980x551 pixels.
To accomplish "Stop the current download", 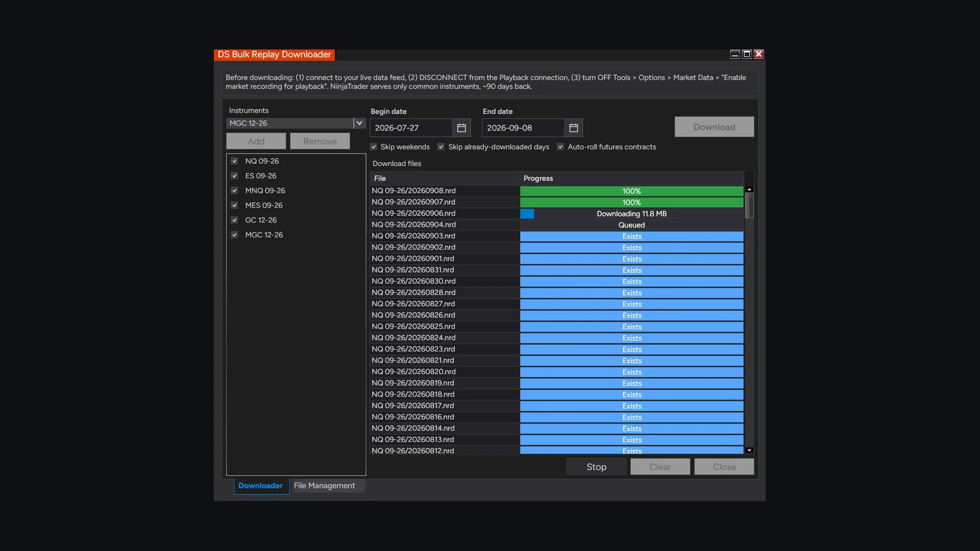I will tap(596, 467).
